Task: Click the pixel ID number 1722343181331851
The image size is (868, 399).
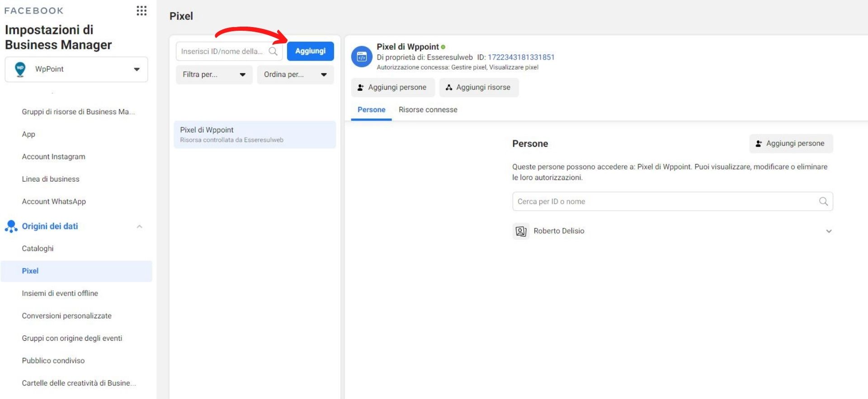Action: pos(521,57)
